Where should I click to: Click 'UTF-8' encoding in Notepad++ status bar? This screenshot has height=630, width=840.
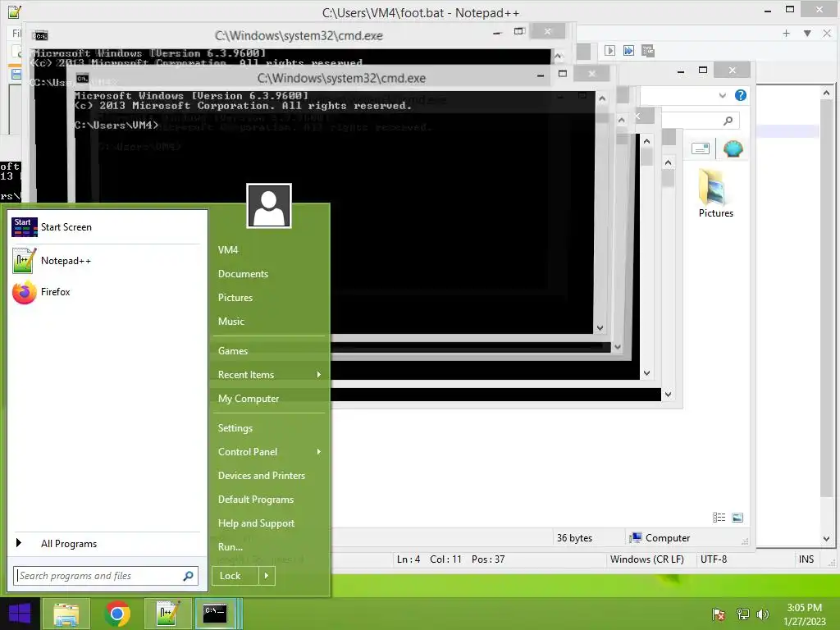(714, 559)
